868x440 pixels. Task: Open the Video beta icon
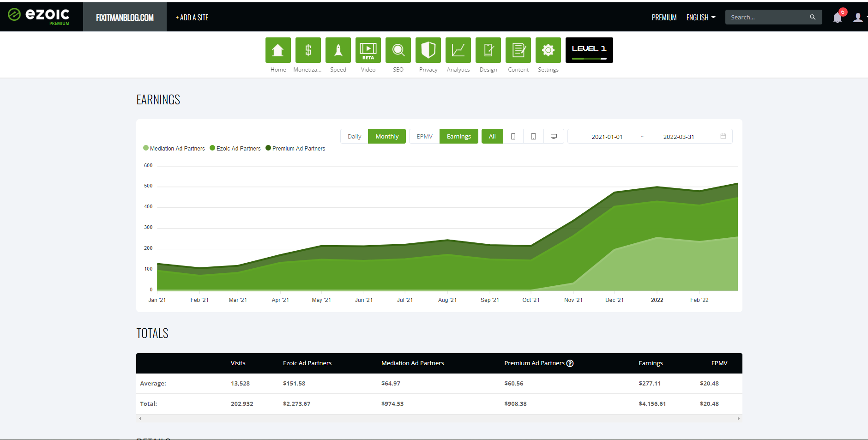tap(368, 50)
